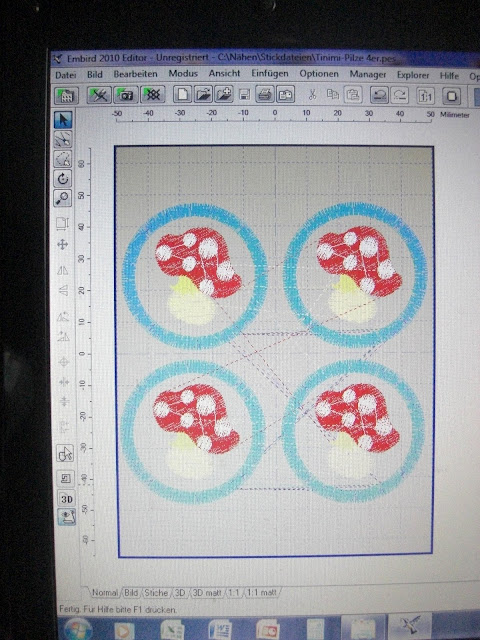
Task: Click the four-arrow move tool icon
Action: [62, 244]
